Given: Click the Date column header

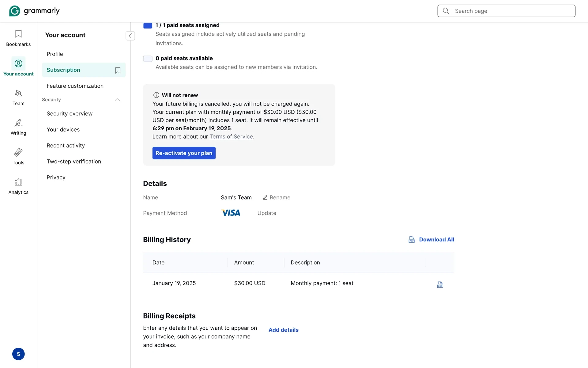Looking at the screenshot, I should [158, 263].
